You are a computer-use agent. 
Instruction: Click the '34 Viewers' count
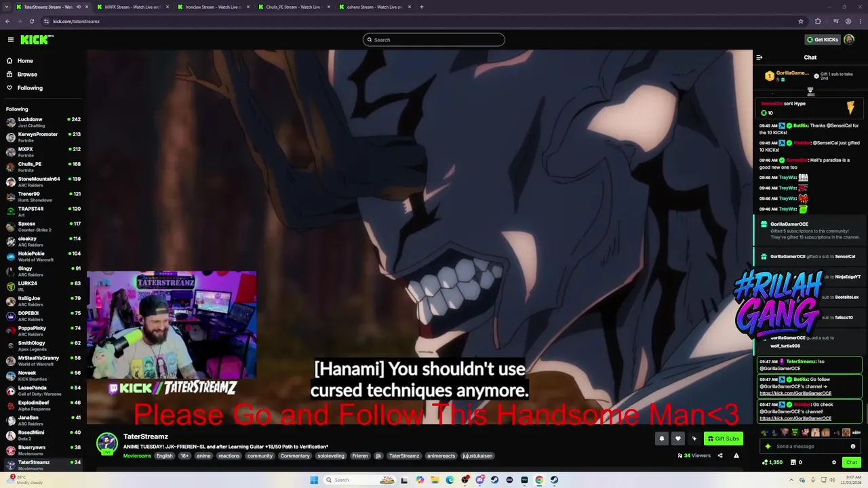click(694, 455)
